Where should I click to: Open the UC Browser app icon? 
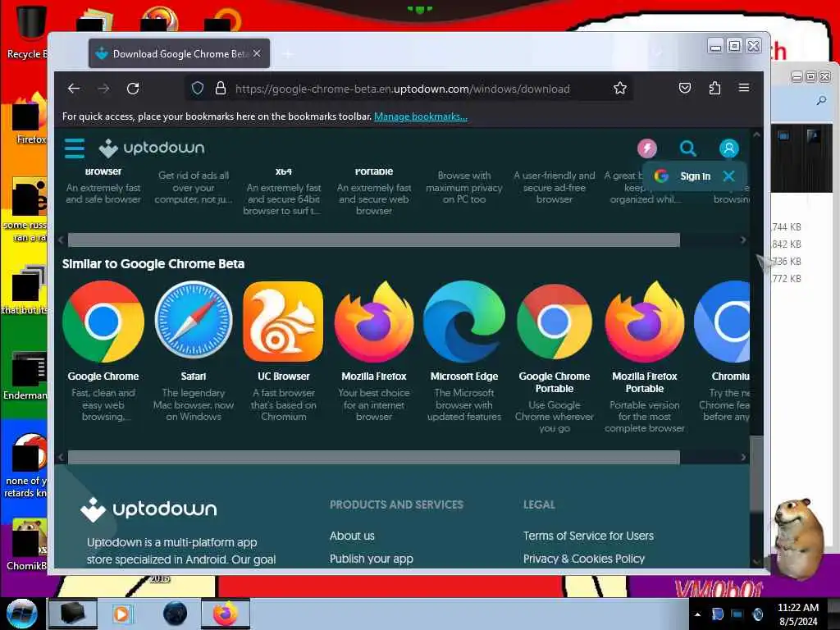[283, 322]
